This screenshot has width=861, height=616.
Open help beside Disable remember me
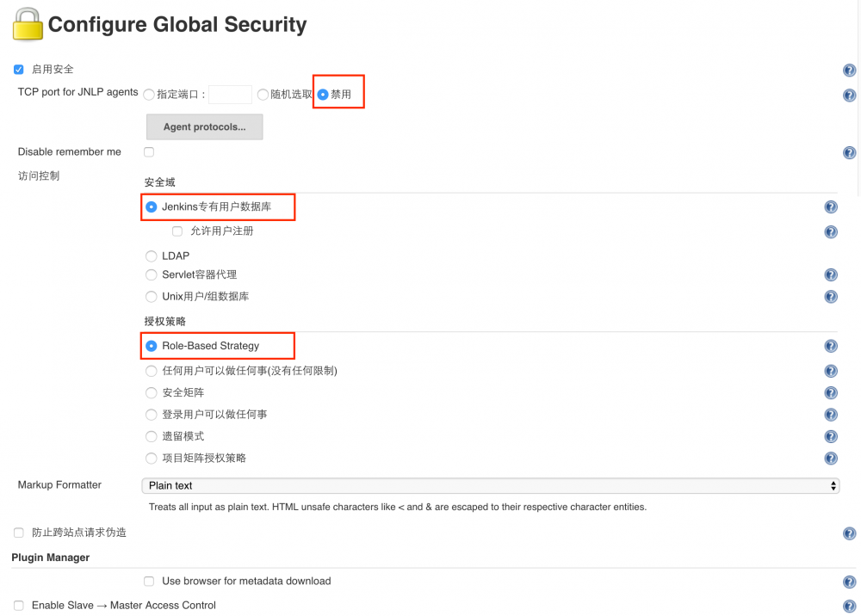click(x=850, y=152)
